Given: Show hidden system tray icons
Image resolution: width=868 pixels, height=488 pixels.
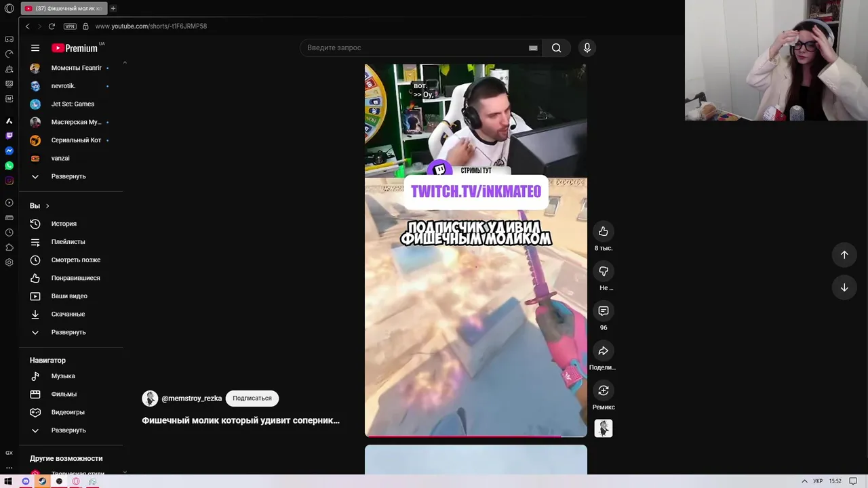Looking at the screenshot, I should point(805,481).
